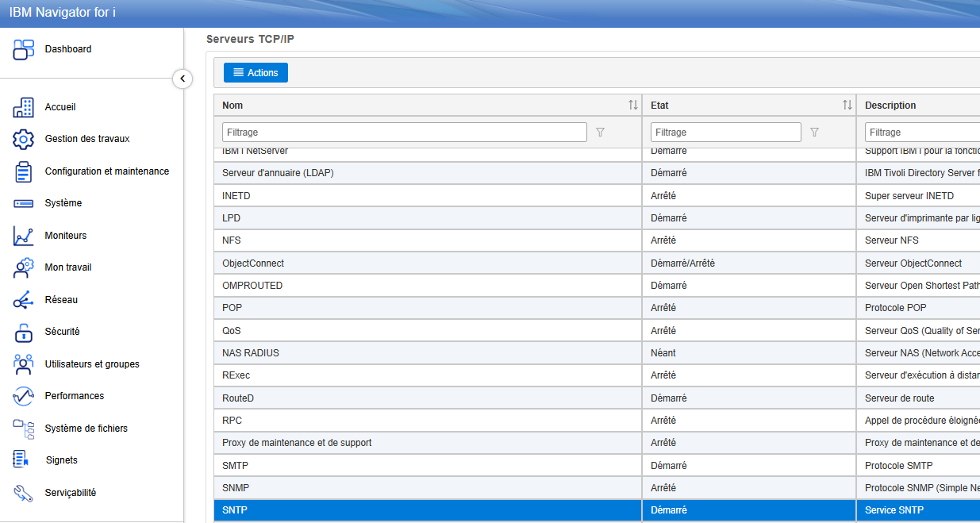
Task: Open the Dashboard menu label
Action: click(x=68, y=49)
